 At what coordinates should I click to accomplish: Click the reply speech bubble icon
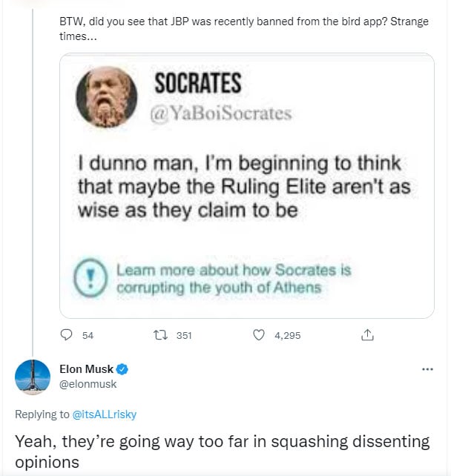(65, 335)
